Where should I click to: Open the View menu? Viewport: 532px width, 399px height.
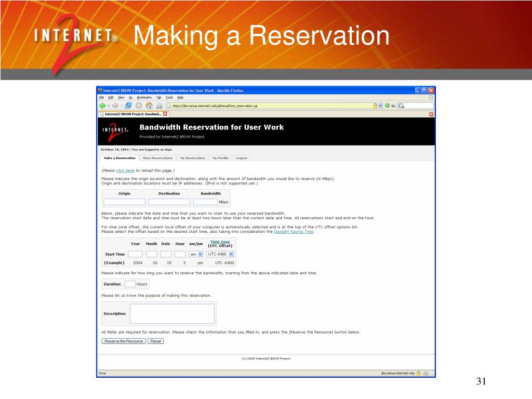pyautogui.click(x=121, y=97)
